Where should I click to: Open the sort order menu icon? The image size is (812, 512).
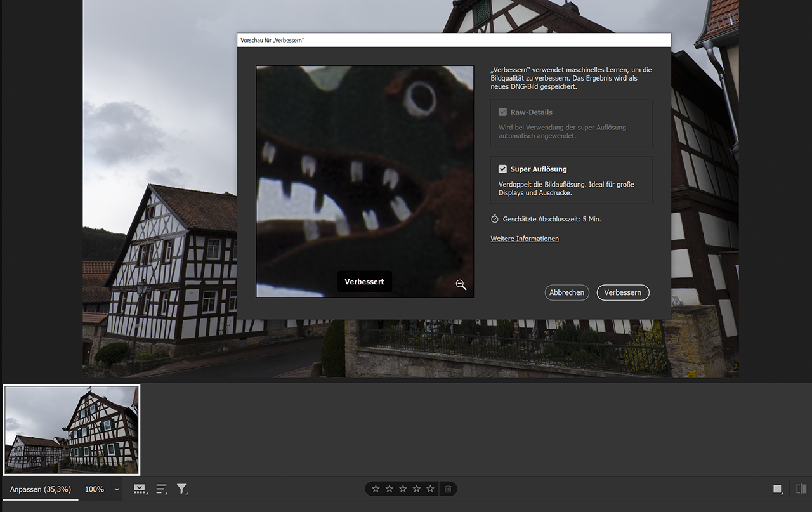[161, 489]
